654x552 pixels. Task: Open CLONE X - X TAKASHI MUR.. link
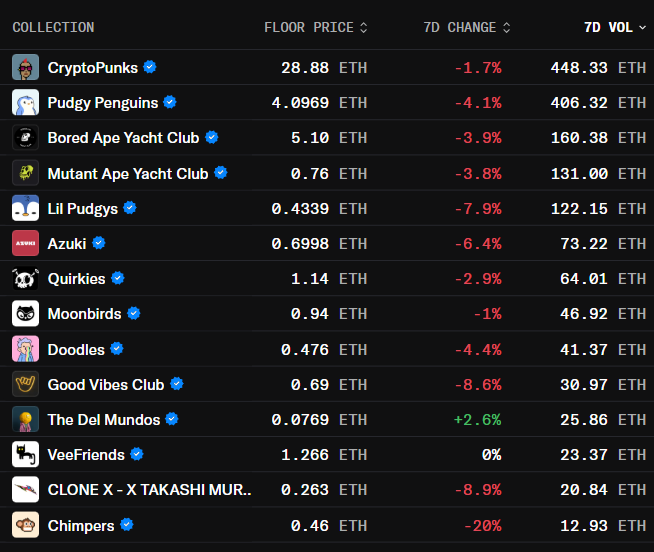pyautogui.click(x=149, y=490)
